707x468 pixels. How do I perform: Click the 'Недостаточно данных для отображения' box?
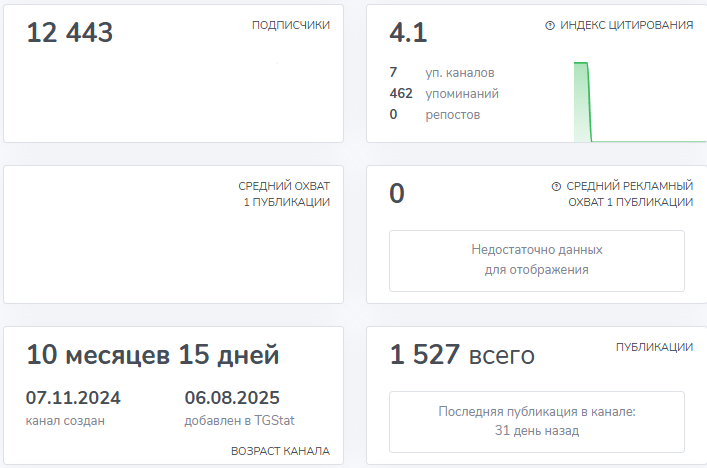537,261
